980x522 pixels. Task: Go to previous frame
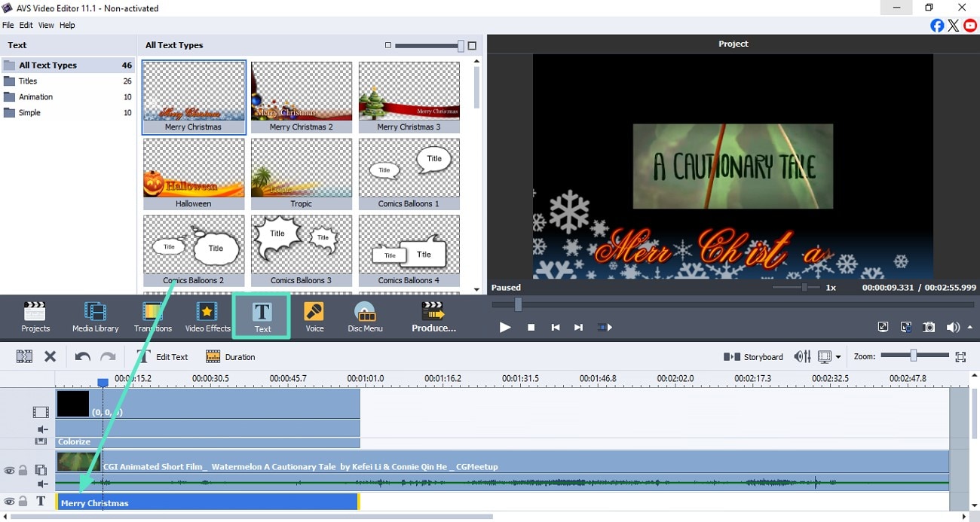coord(556,327)
